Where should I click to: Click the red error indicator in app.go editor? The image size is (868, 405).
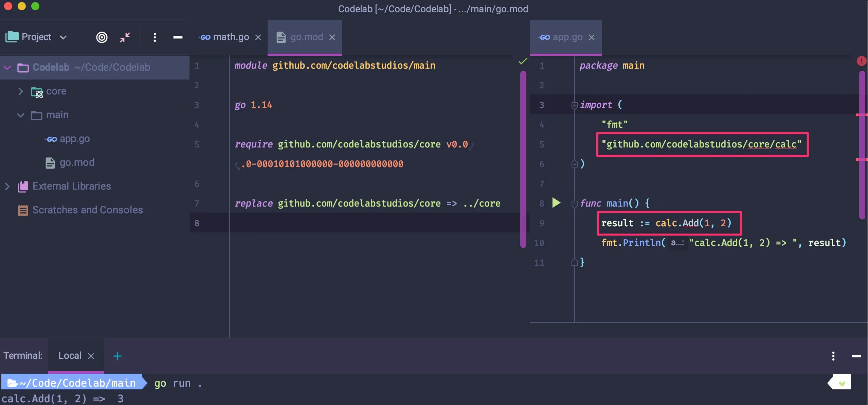[861, 61]
